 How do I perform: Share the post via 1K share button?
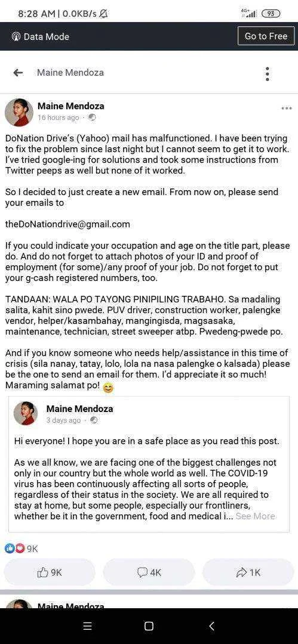pos(248,572)
